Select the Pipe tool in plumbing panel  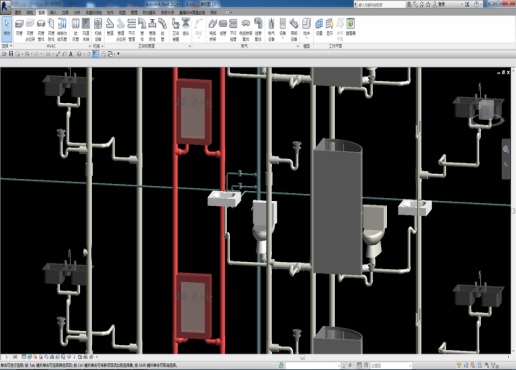(110, 28)
